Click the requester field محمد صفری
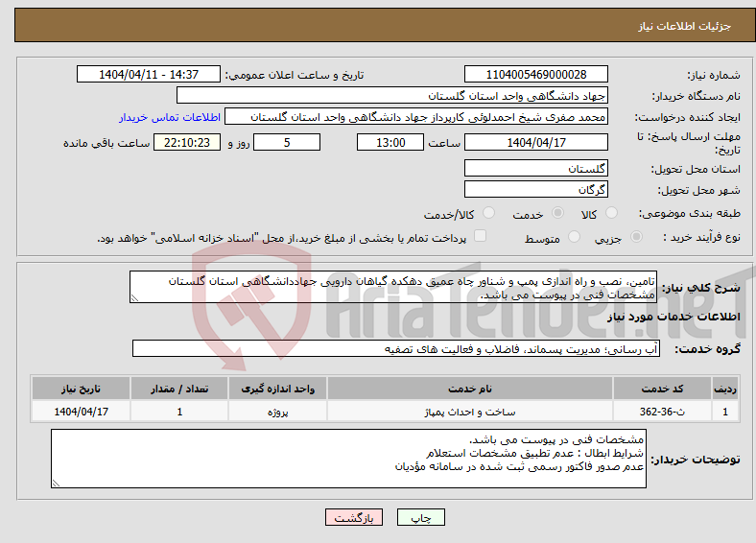The image size is (756, 543). (416, 117)
